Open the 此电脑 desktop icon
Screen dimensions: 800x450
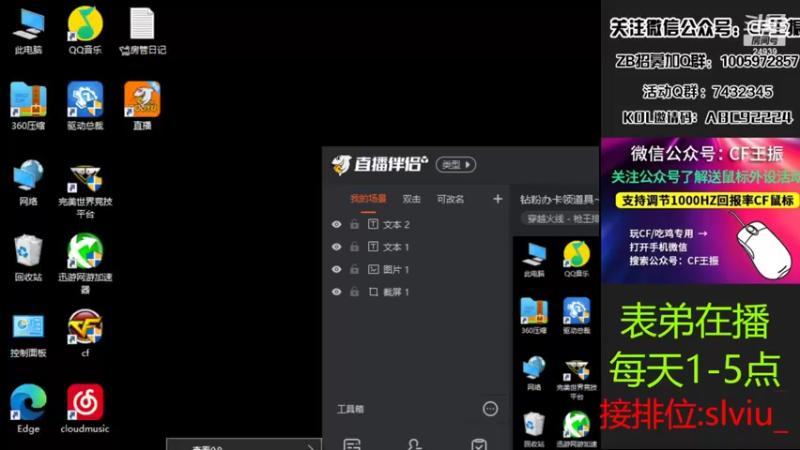click(x=28, y=32)
